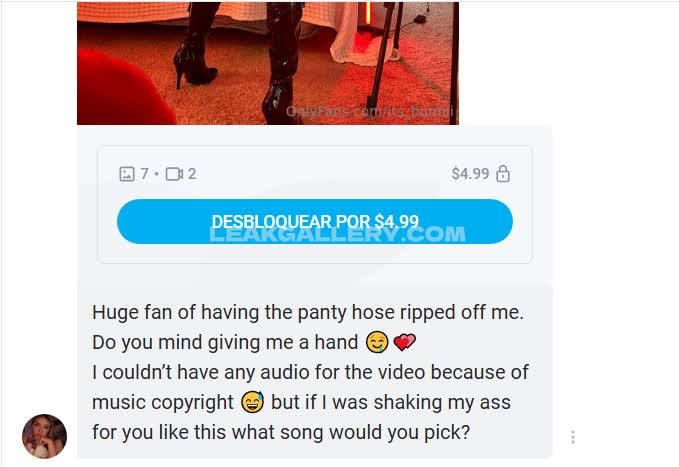Click the locked media card area
The image size is (679, 467).
point(315,204)
